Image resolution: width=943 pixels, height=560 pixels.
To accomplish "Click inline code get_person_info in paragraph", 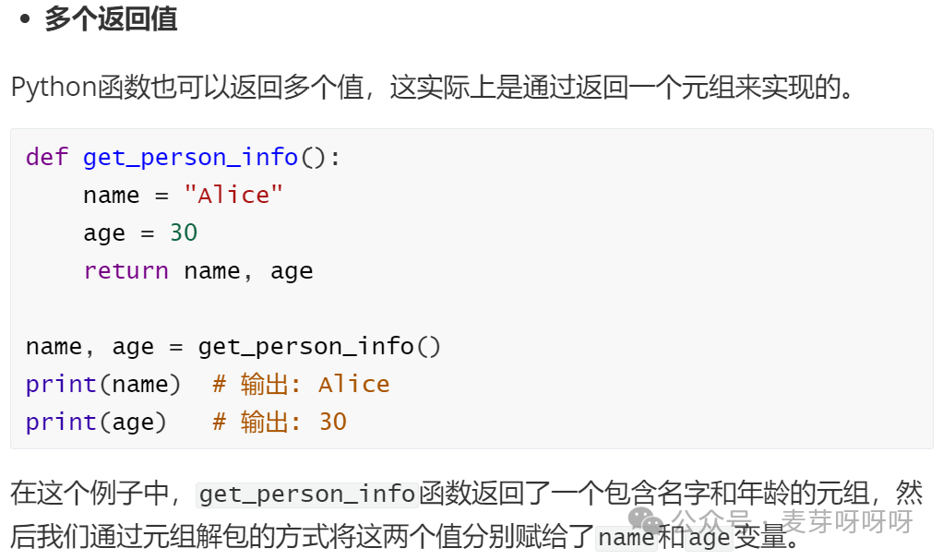I will click(307, 494).
